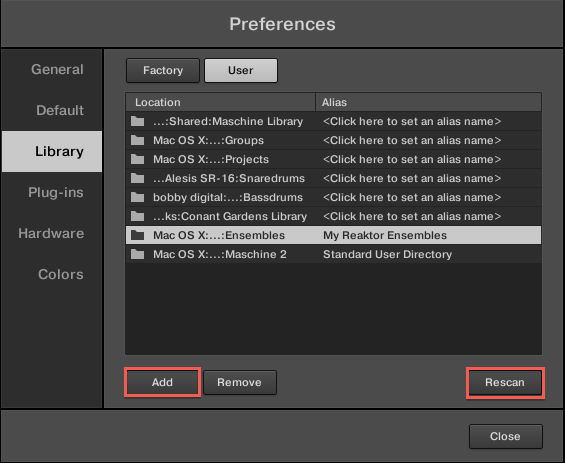Select the User library toggle

[241, 70]
